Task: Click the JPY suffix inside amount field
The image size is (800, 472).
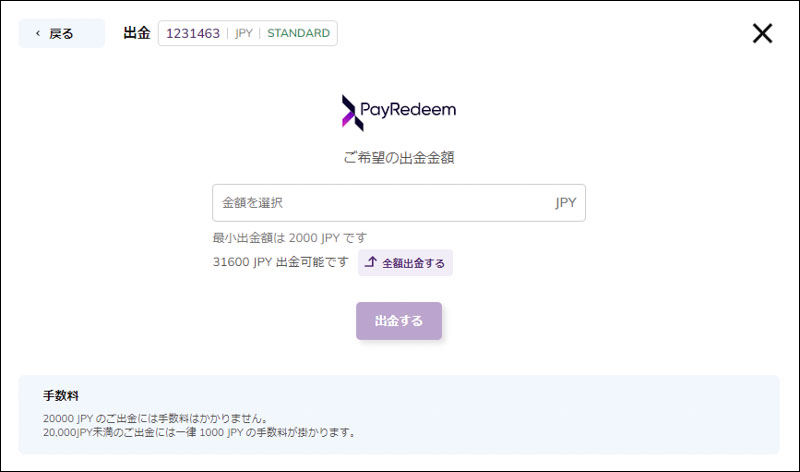Action: coord(565,202)
